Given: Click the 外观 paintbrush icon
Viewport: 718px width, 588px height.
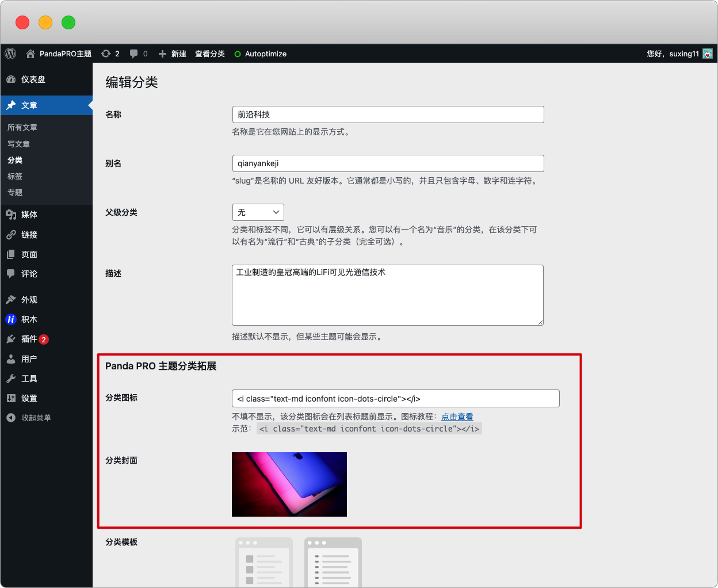Looking at the screenshot, I should pyautogui.click(x=11, y=300).
